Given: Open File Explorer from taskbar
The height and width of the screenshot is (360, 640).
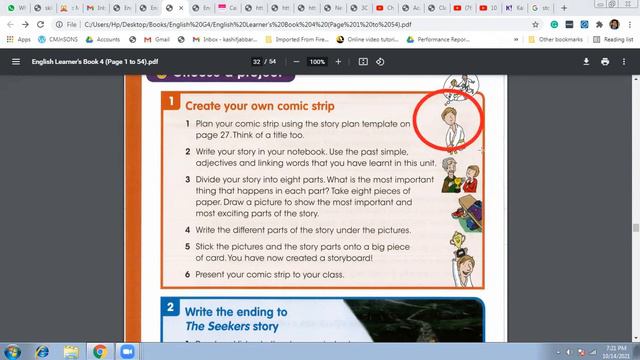Looking at the screenshot, I should [71, 351].
